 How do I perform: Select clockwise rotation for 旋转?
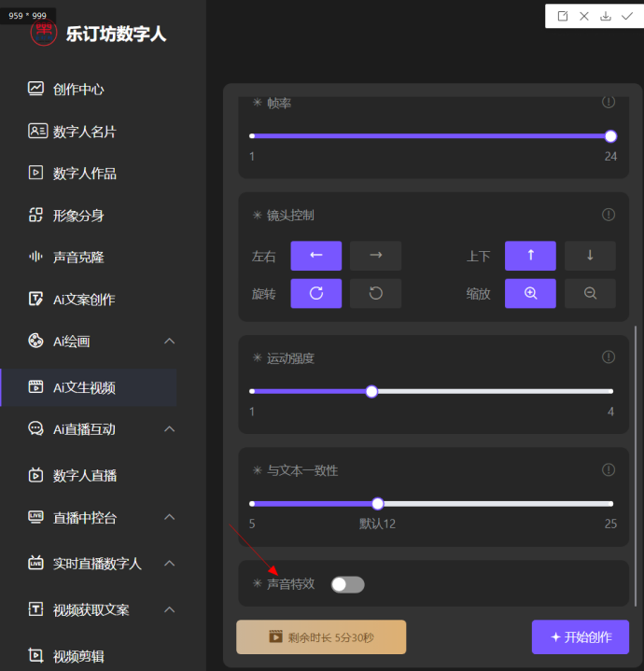coord(315,293)
